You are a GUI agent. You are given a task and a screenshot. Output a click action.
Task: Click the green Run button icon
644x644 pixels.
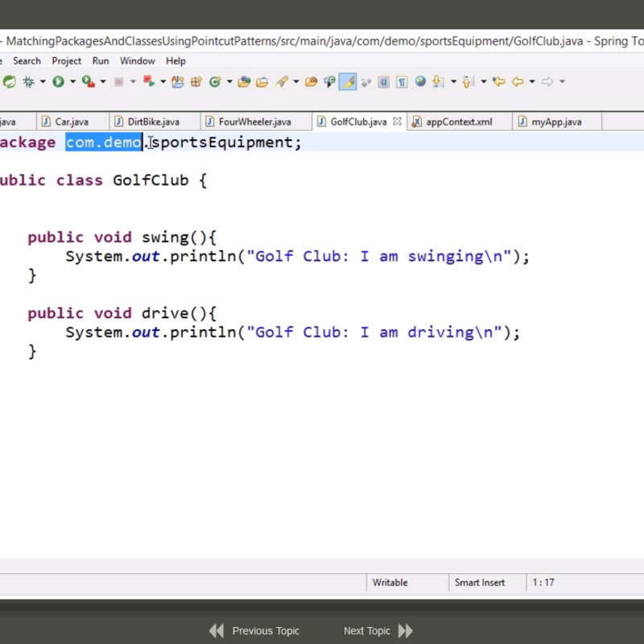(58, 82)
